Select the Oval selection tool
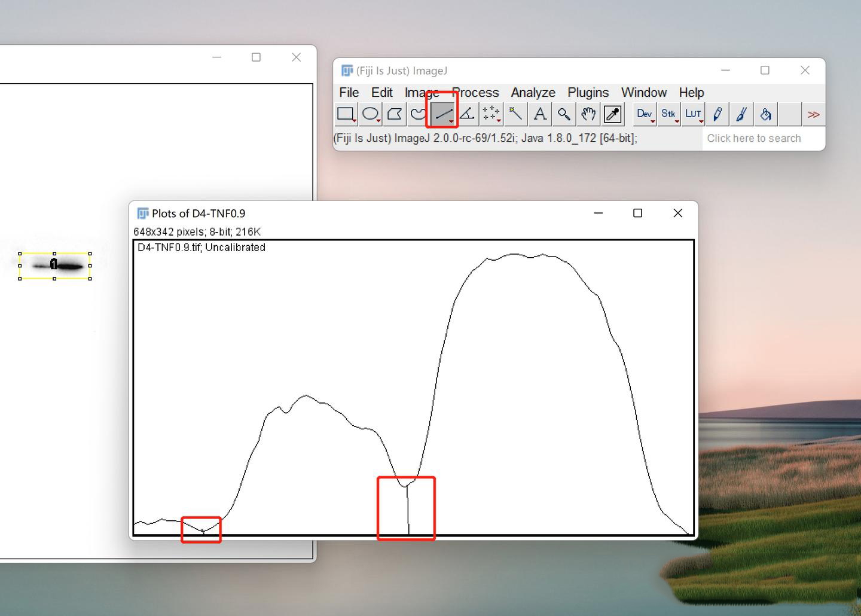The width and height of the screenshot is (861, 616). [x=370, y=114]
